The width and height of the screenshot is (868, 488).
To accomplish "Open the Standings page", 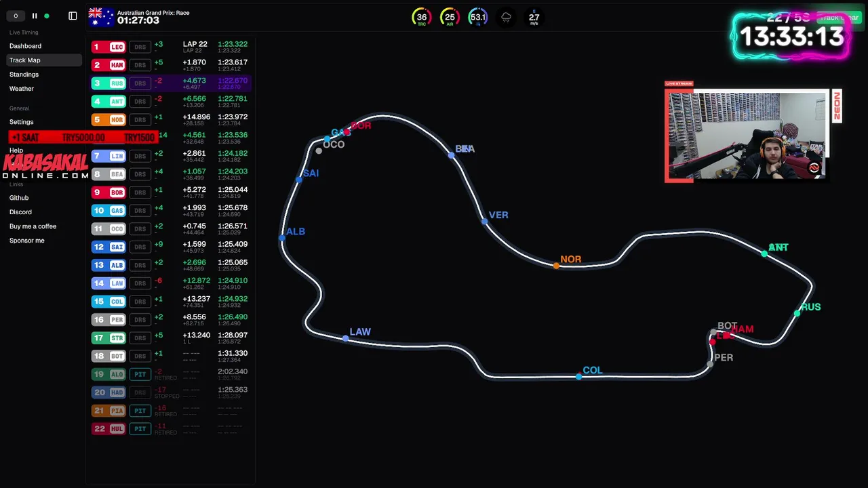I will click(x=24, y=75).
